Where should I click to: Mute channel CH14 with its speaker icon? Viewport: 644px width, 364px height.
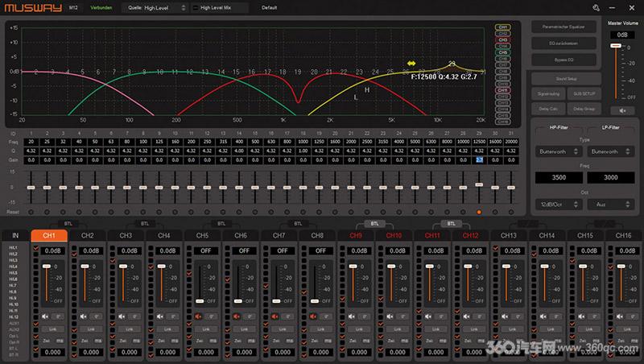(x=543, y=316)
